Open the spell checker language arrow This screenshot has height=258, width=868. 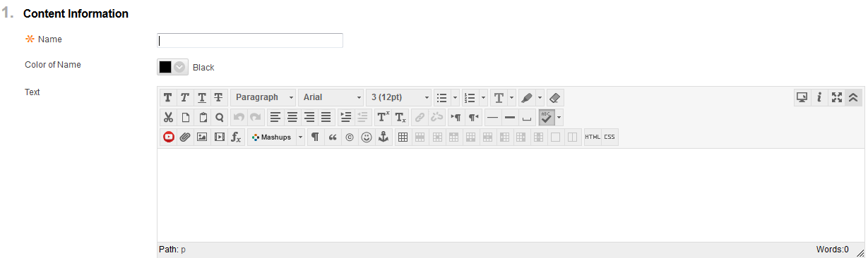click(559, 117)
